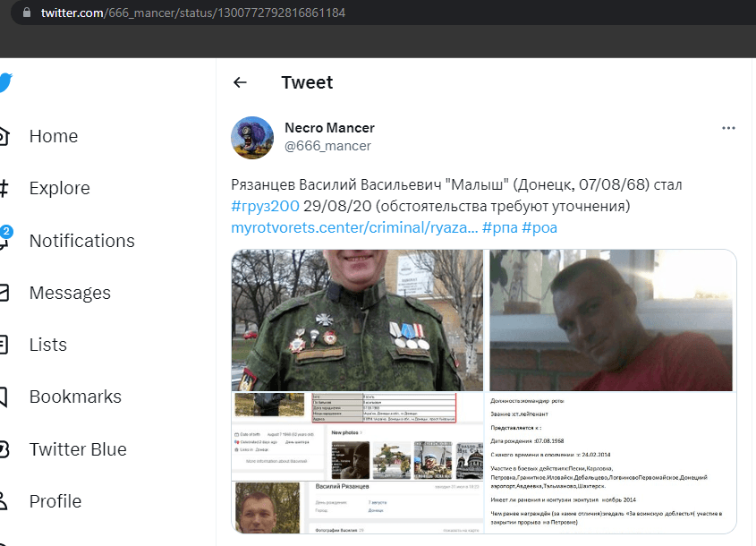This screenshot has width=756, height=546.
Task: Click the browser address bar URL
Action: coord(193,13)
